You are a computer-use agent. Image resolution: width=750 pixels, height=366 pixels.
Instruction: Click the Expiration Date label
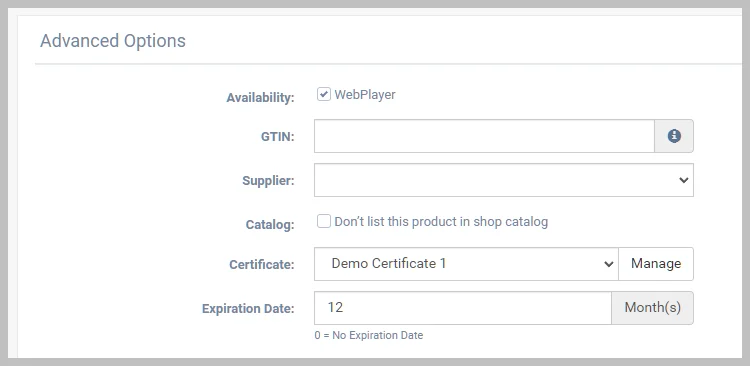(x=248, y=309)
